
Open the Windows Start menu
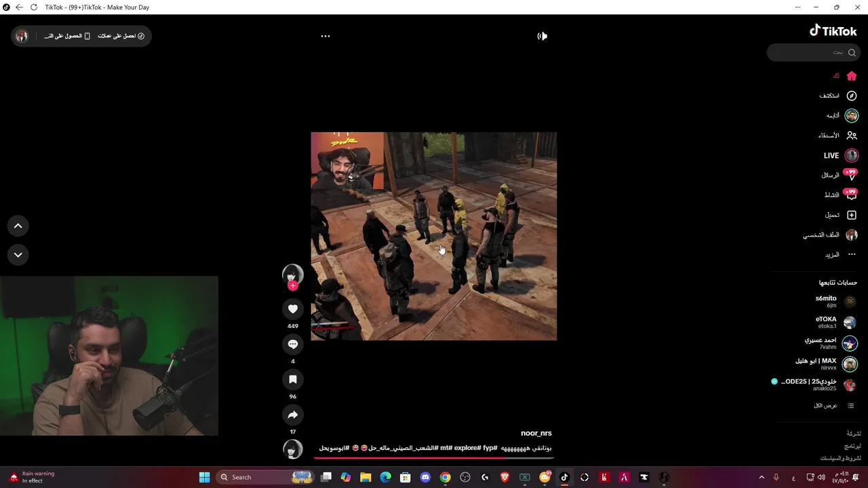204,477
